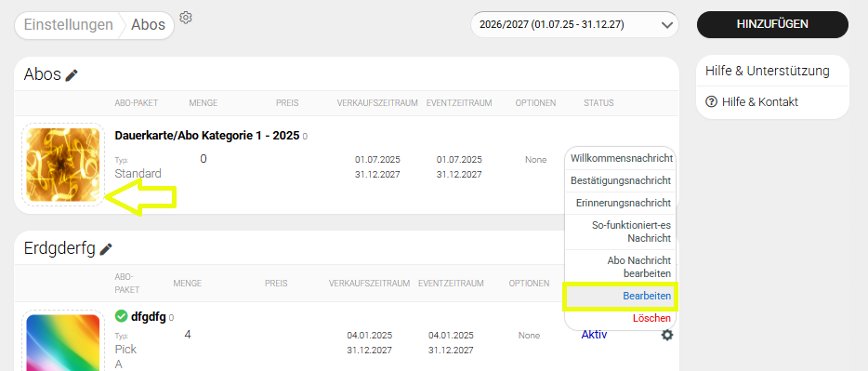
Task: Open the season dropdown 2026/2027
Action: pos(574,25)
